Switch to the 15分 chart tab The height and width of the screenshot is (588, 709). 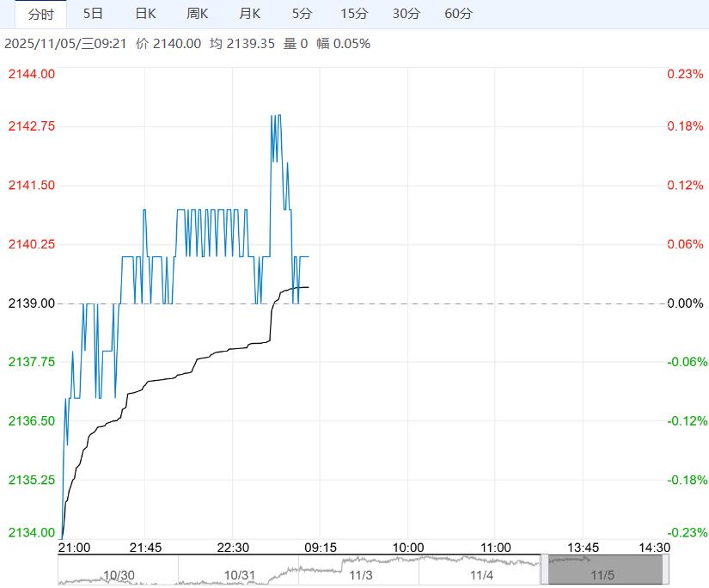coord(354,14)
